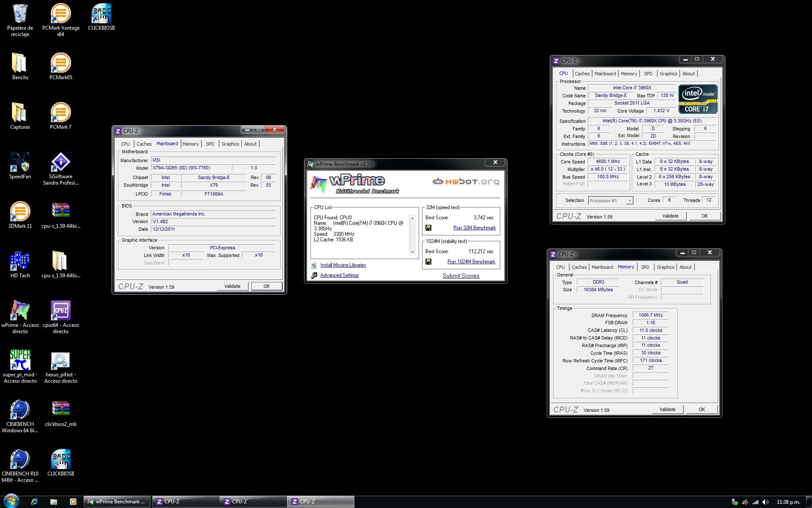Click the BIOS version value V1.4B2
The image size is (812, 508).
213,221
